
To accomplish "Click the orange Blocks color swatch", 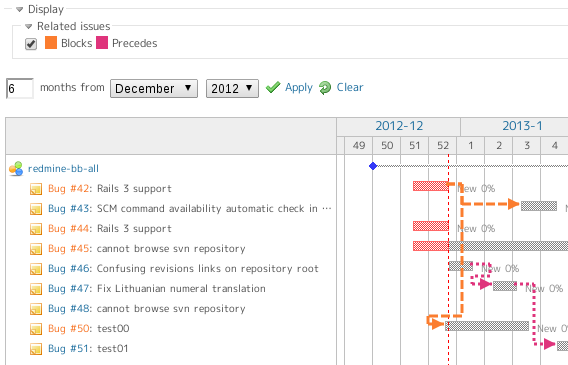I will click(51, 42).
